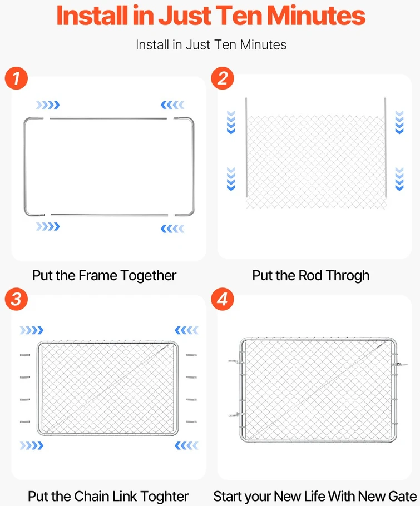Click the Start your New Life With New Gate caption
The height and width of the screenshot is (506, 420).
coord(315,497)
